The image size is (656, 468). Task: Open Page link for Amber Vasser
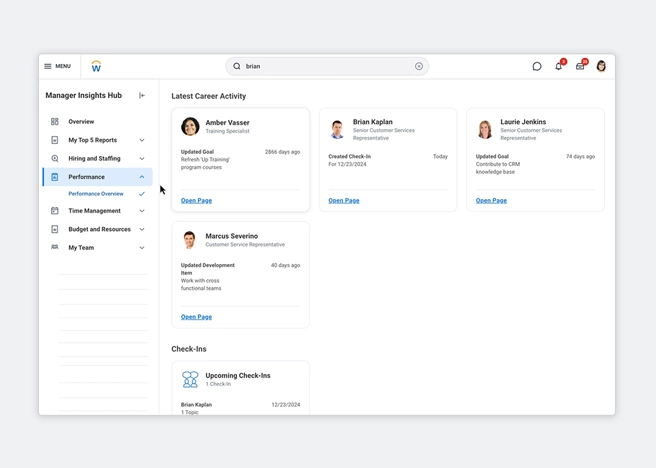point(196,200)
